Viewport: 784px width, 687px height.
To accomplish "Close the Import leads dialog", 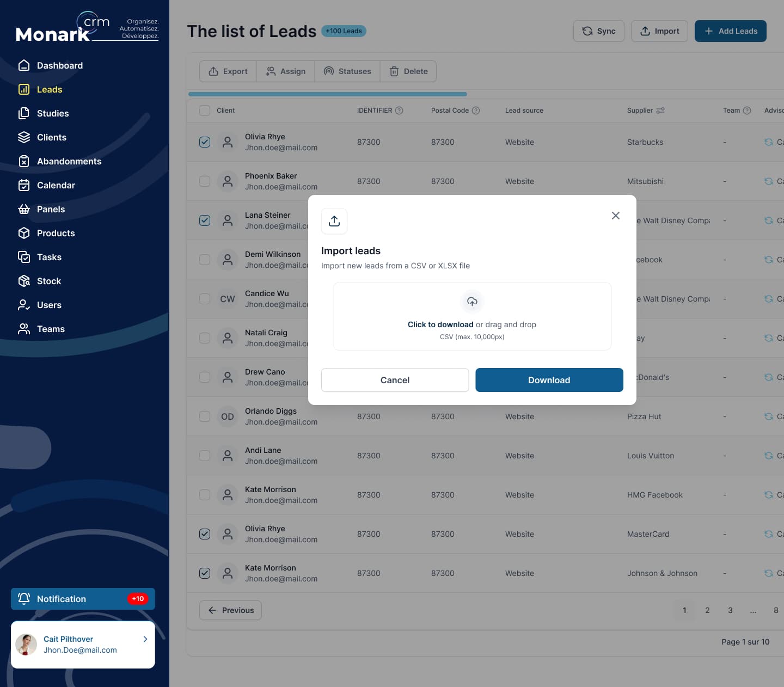I will (x=616, y=216).
